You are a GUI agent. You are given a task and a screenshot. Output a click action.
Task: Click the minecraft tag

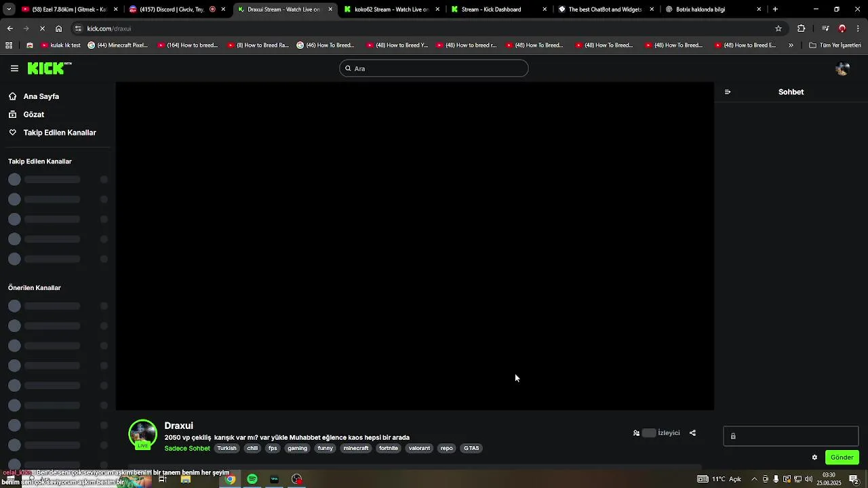click(356, 449)
